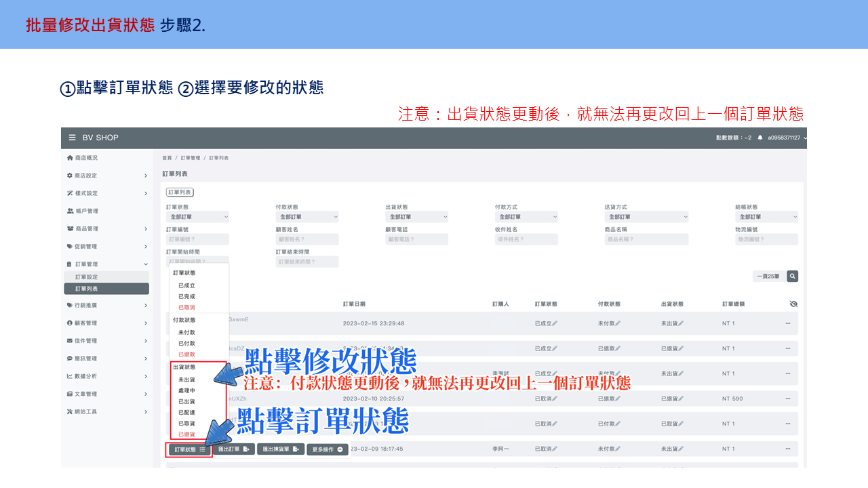This screenshot has height=488, width=868.
Task: Click the 匯出訂單 button
Action: pyautogui.click(x=234, y=449)
